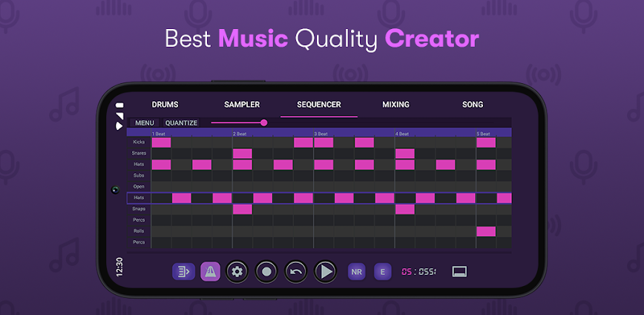The width and height of the screenshot is (644, 315).
Task: Click the 1 Beat header marker
Action: [x=159, y=134]
